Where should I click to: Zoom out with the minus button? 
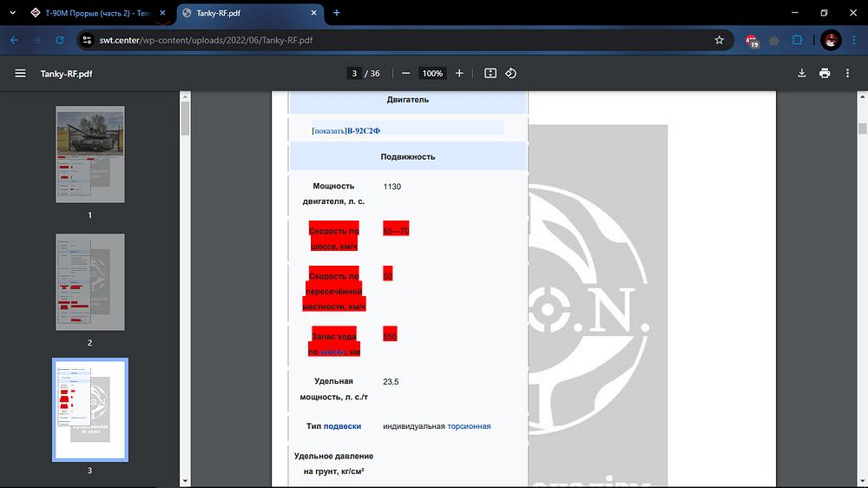click(x=405, y=74)
